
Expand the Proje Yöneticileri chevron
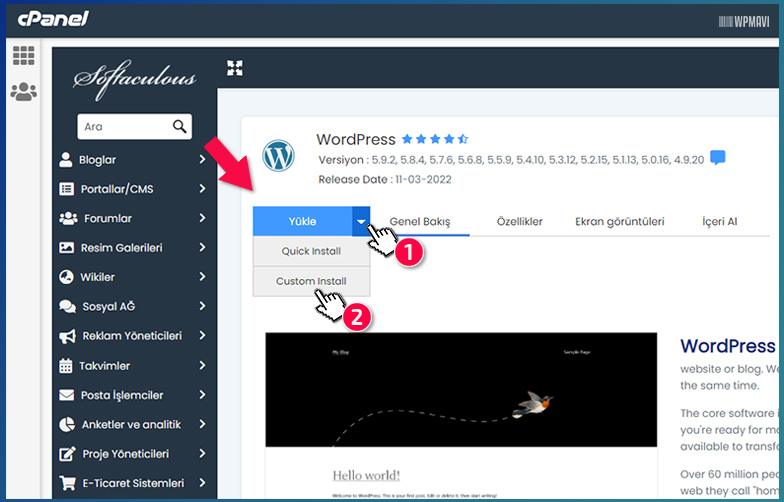tap(202, 454)
